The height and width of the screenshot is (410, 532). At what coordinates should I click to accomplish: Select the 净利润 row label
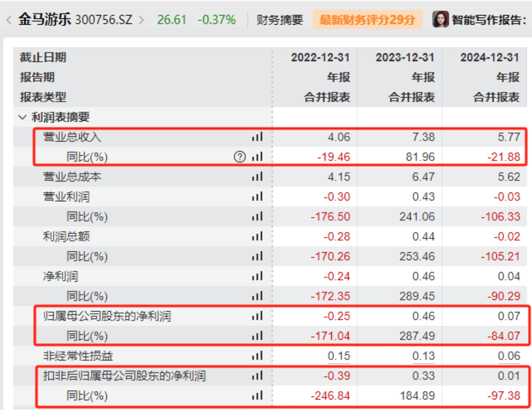point(61,276)
